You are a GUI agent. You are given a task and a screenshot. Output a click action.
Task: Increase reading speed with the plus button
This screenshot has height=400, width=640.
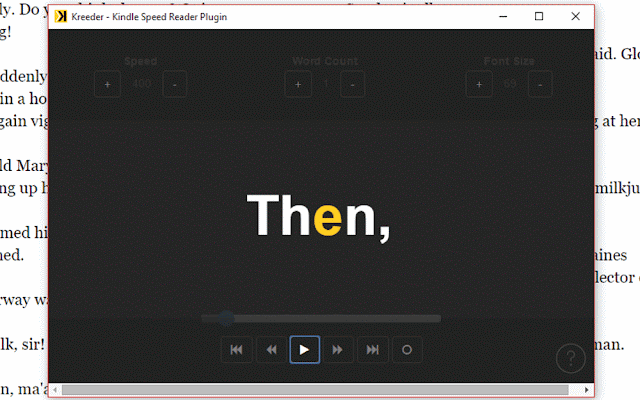tap(107, 84)
